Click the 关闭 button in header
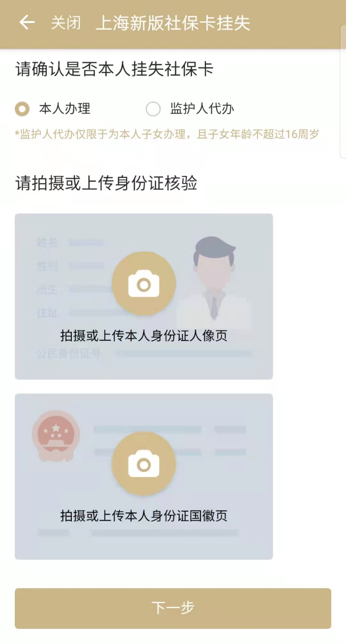This screenshot has height=644, width=346. [66, 23]
